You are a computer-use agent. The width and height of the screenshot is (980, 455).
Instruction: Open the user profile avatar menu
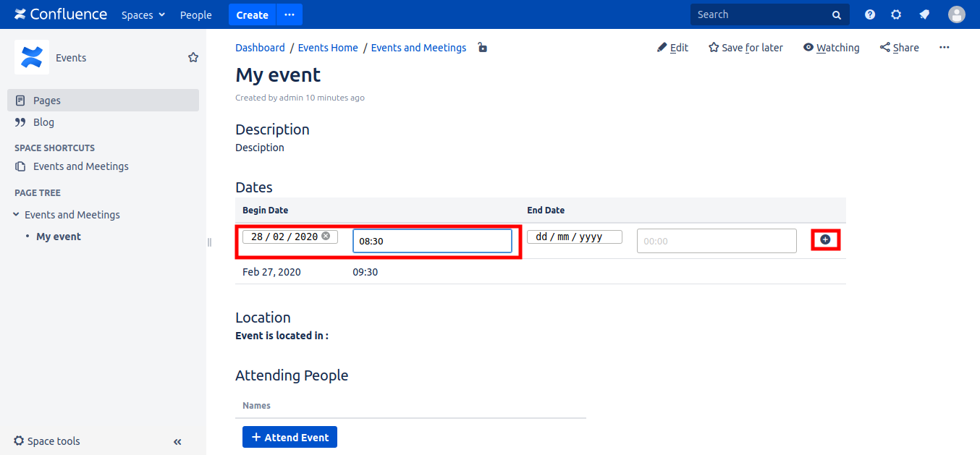click(x=957, y=14)
